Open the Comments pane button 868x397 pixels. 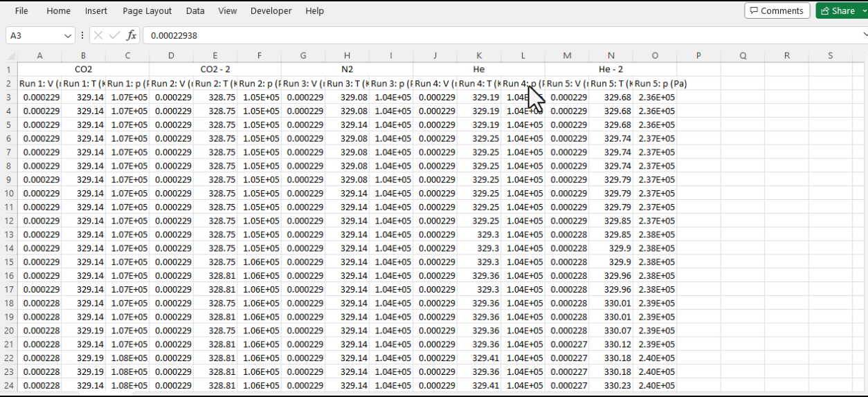coord(777,10)
